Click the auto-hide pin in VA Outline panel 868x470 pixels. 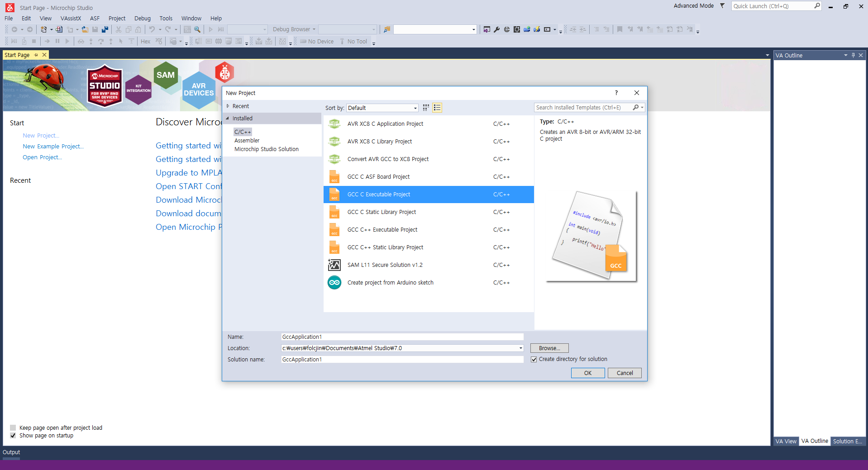click(853, 55)
